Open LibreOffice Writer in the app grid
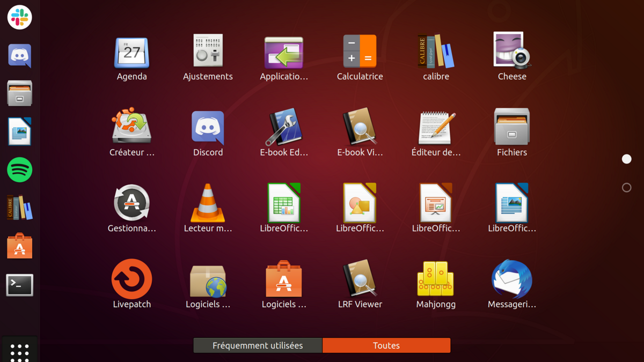The width and height of the screenshot is (644, 362). point(512,203)
